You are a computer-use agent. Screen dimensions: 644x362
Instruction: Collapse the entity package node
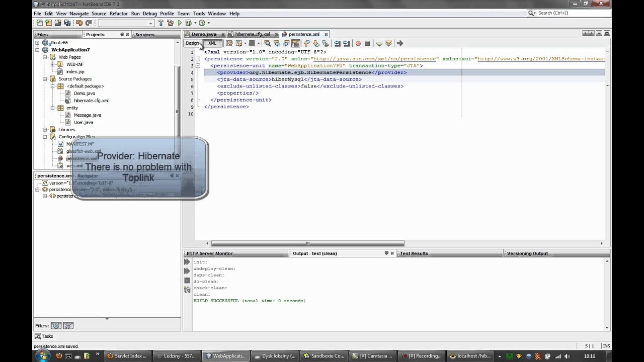52,108
